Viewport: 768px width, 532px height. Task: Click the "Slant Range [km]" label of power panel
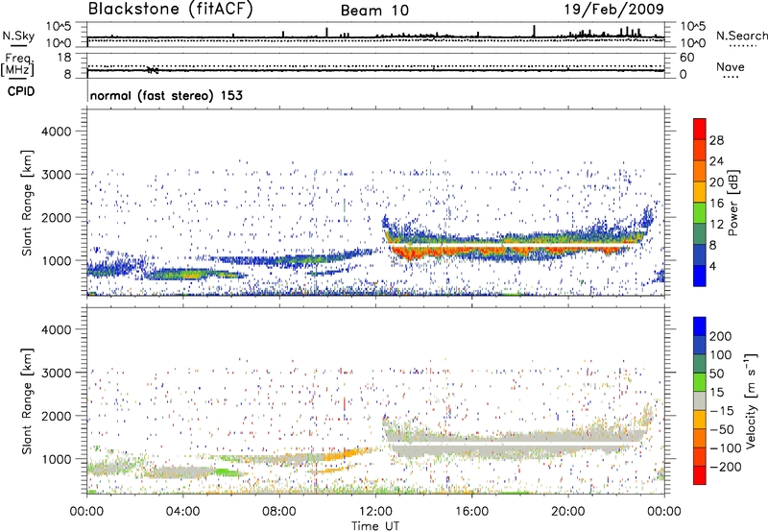coord(27,203)
